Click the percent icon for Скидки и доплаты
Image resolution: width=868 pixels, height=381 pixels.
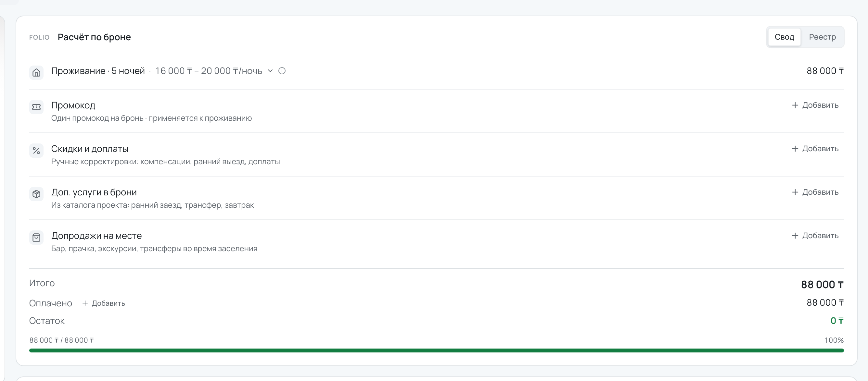point(36,151)
